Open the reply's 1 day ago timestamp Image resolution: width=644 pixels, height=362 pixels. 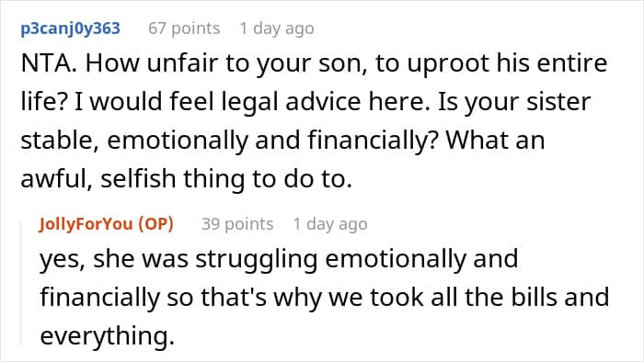(330, 224)
